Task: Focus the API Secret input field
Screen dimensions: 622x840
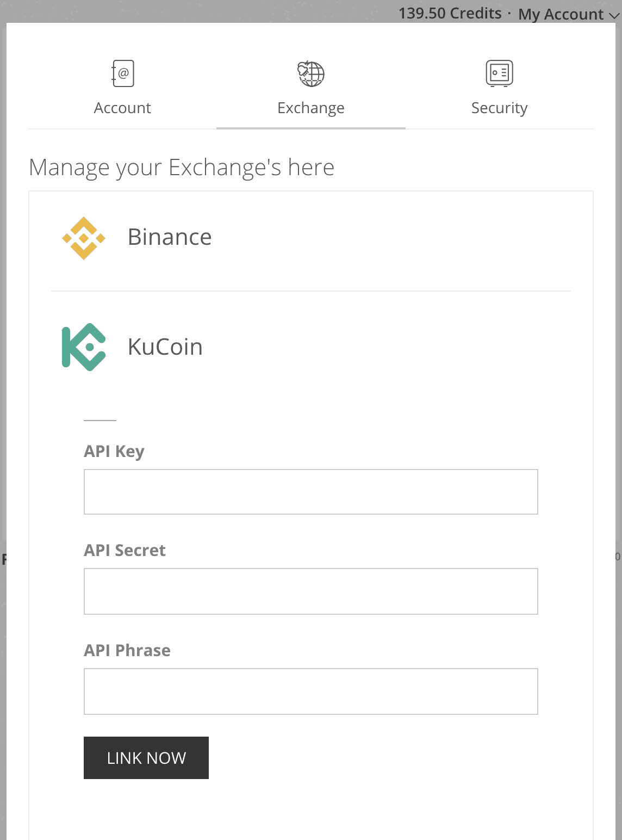Action: point(311,591)
